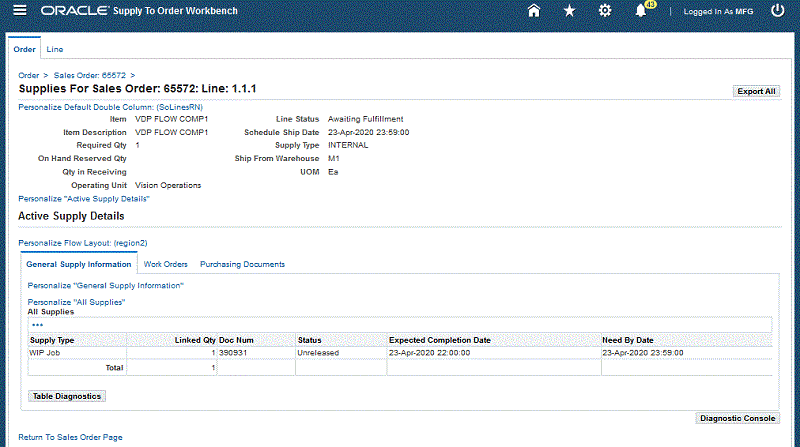Open Purchasing Documents tab
The width and height of the screenshot is (800, 447).
click(x=242, y=264)
